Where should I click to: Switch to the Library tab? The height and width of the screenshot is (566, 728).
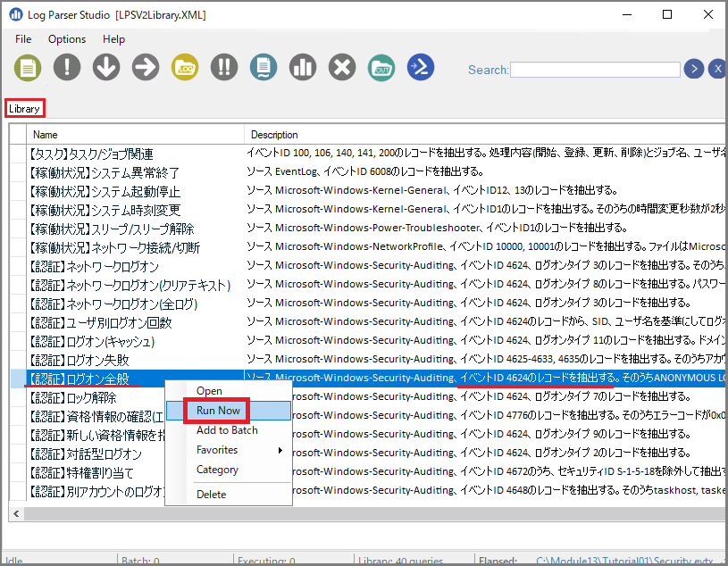24,109
